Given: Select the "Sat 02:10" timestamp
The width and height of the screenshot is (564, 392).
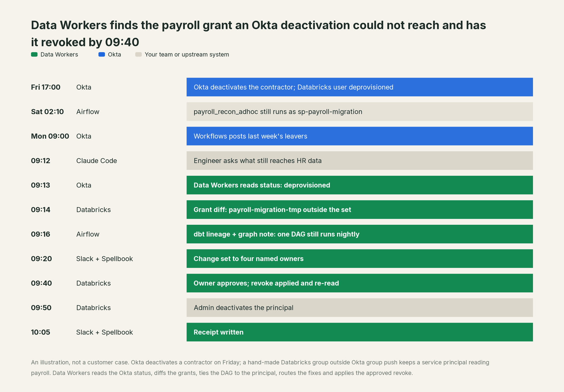Looking at the screenshot, I should click(47, 112).
